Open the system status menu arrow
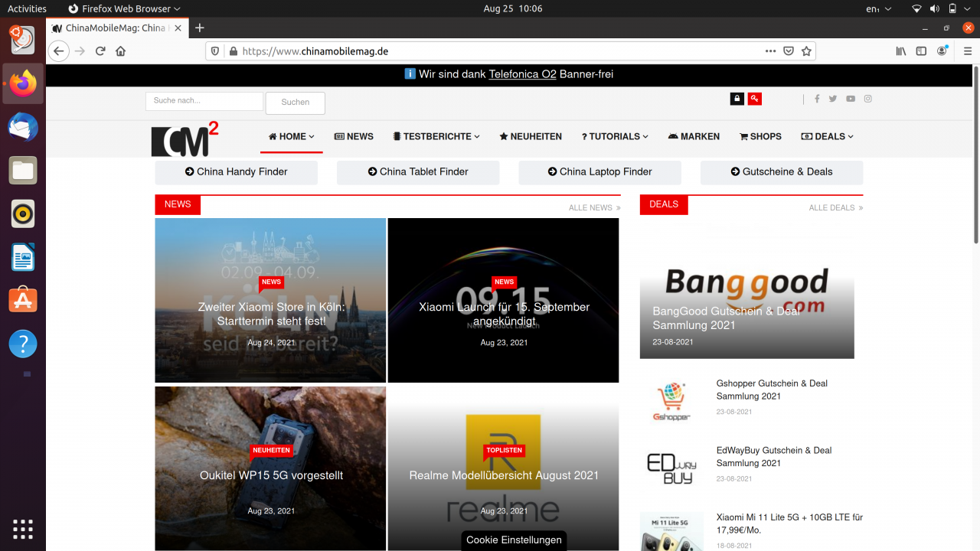Screen dimensions: 980x551 point(968,8)
